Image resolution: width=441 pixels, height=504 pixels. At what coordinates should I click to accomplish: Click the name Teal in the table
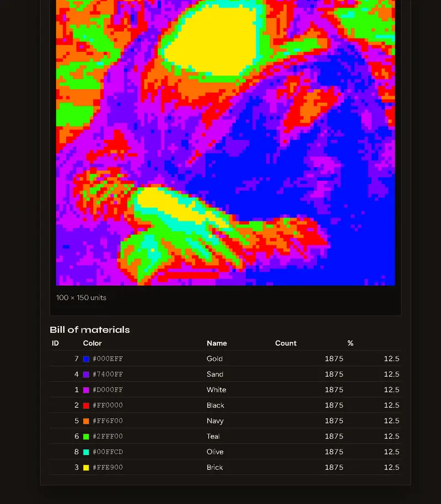213,436
